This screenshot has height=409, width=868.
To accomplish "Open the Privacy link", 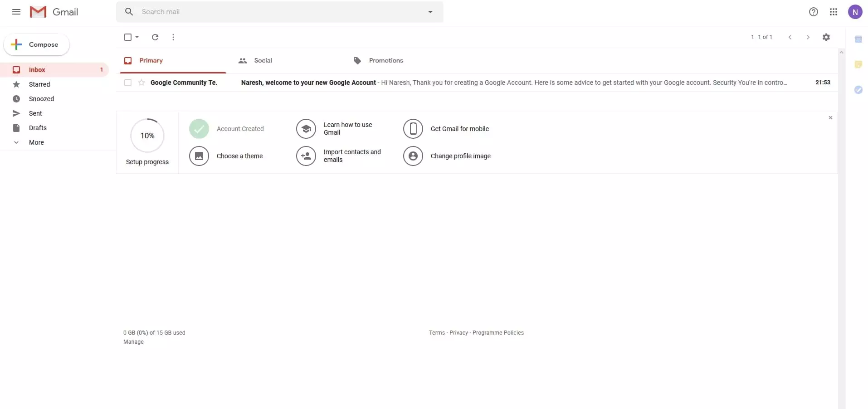I will (x=458, y=333).
